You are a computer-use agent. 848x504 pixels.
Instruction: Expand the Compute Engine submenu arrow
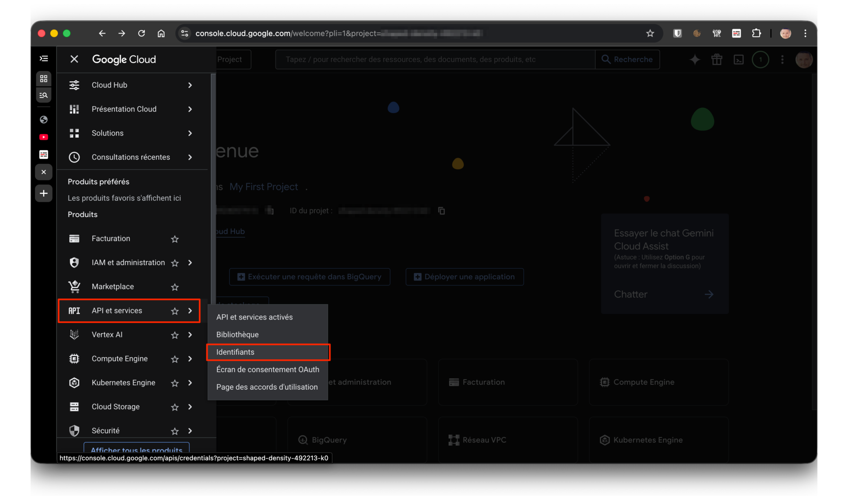coord(190,359)
